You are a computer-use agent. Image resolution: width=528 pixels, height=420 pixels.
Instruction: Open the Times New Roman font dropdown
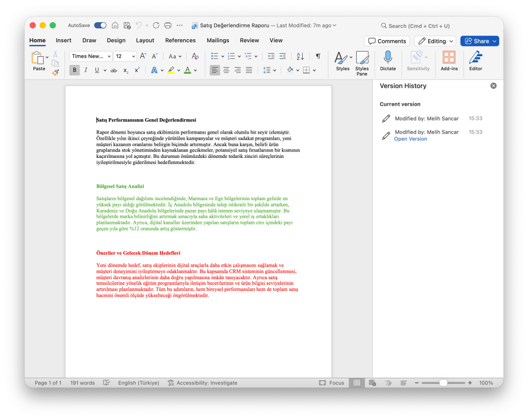click(91, 56)
